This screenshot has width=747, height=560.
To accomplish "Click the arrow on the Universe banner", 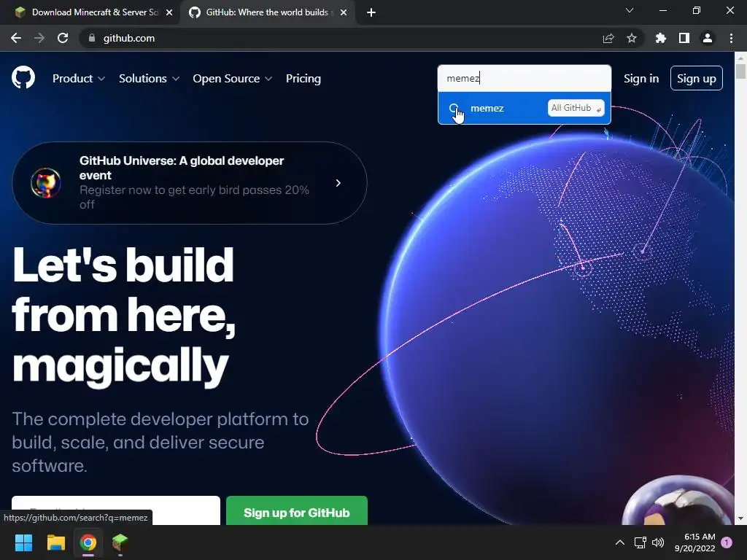I will pyautogui.click(x=338, y=183).
